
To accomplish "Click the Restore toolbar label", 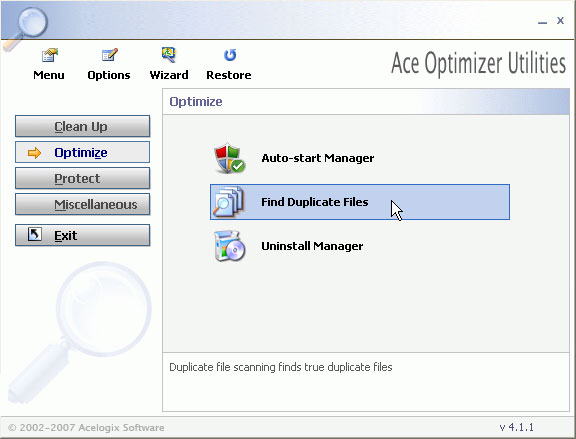I will pos(229,75).
